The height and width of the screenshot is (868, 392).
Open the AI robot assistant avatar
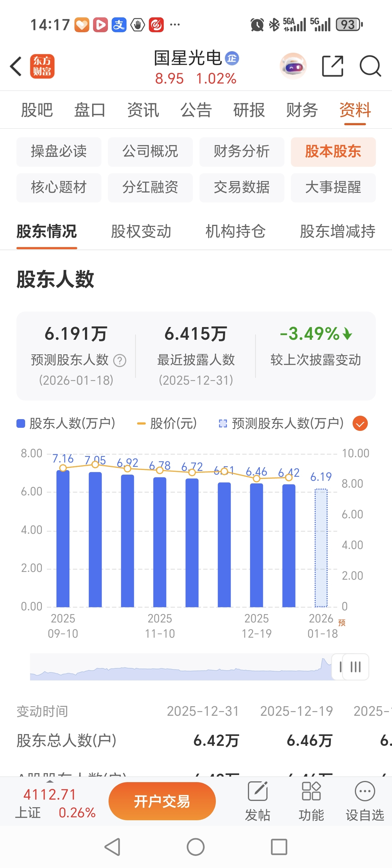[293, 66]
